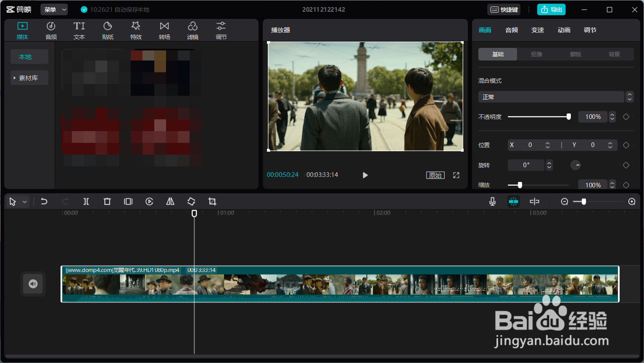
Task: Open the 音频 (Audio) library tab
Action: [x=51, y=31]
